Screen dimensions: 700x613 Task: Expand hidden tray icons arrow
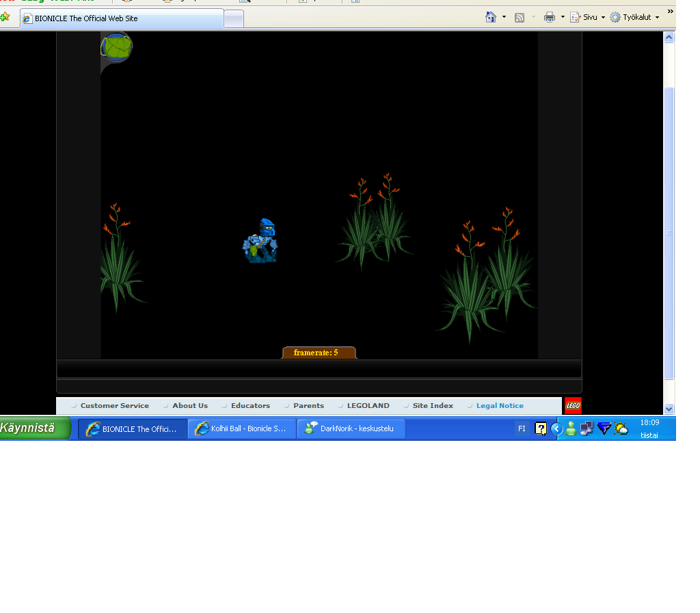[x=556, y=428]
